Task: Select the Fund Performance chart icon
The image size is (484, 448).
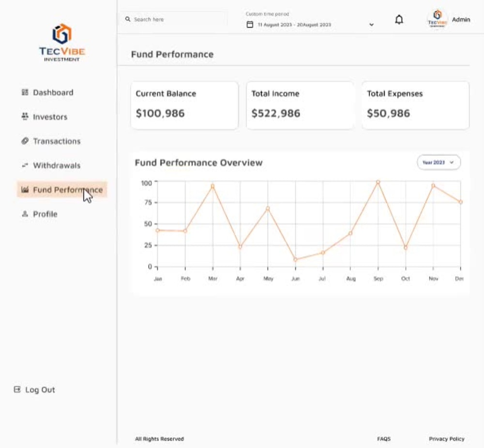Action: click(25, 189)
